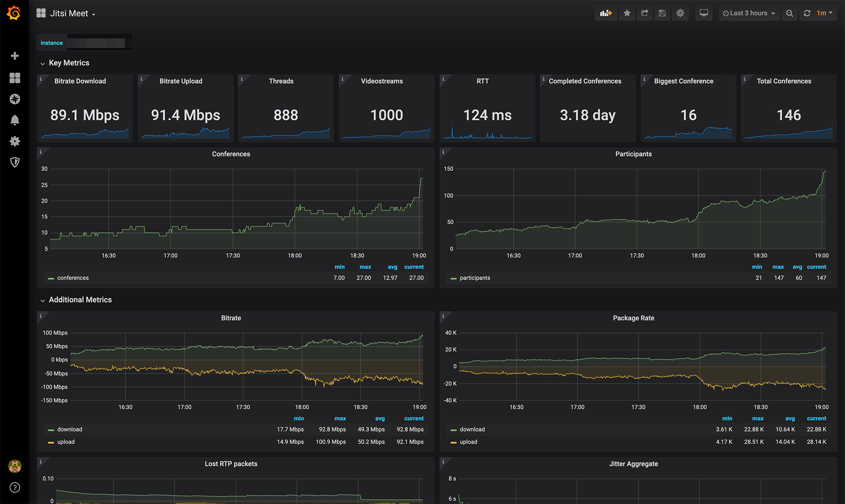Open the Bitrate Download panel title menu
Image resolution: width=845 pixels, height=504 pixels.
(x=80, y=81)
